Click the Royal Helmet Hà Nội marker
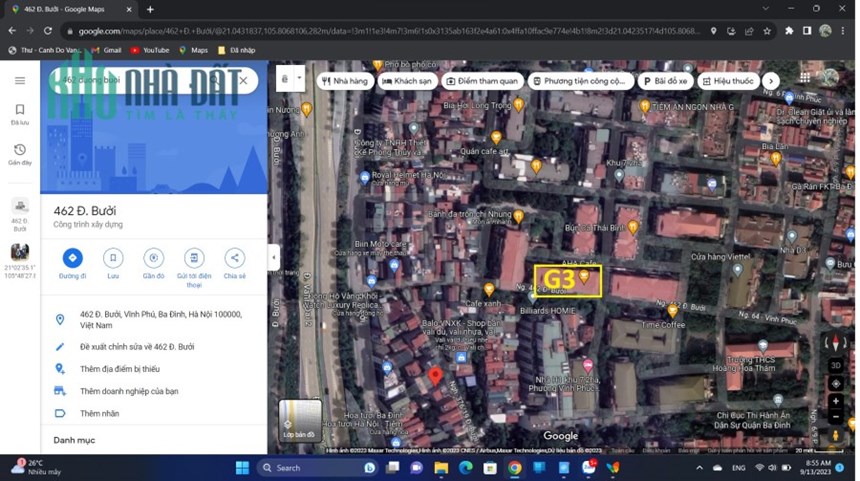The height and width of the screenshot is (481, 860). pos(364,177)
